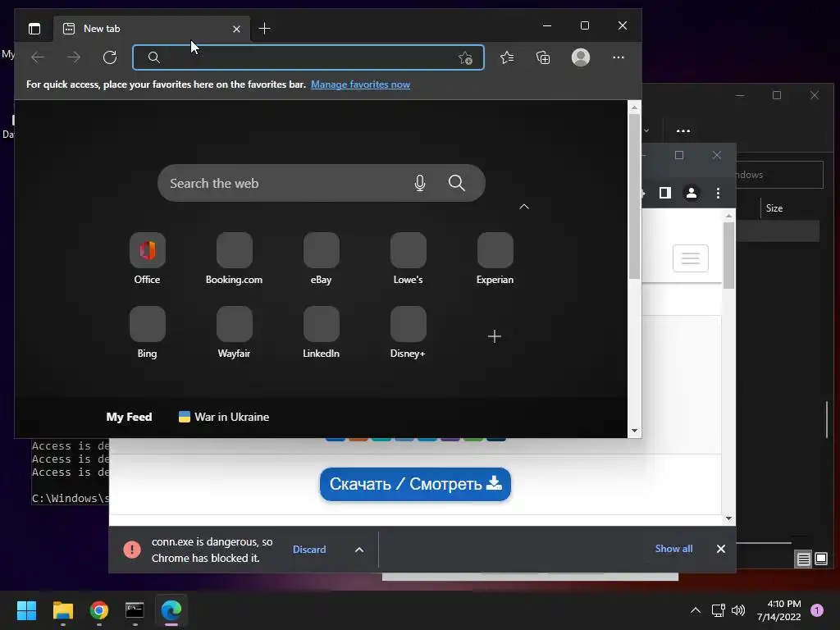
Task: Open the Bing quick link
Action: pyautogui.click(x=148, y=332)
